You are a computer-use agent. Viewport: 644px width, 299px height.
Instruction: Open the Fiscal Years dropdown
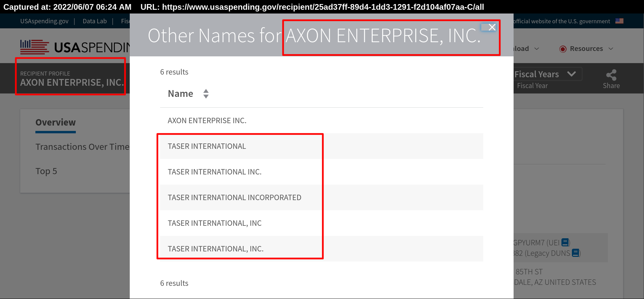548,74
